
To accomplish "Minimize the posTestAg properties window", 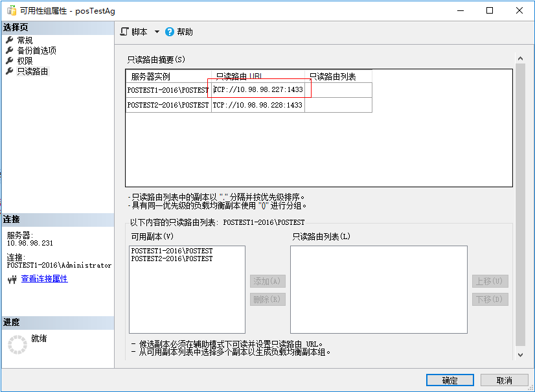I will 461,10.
